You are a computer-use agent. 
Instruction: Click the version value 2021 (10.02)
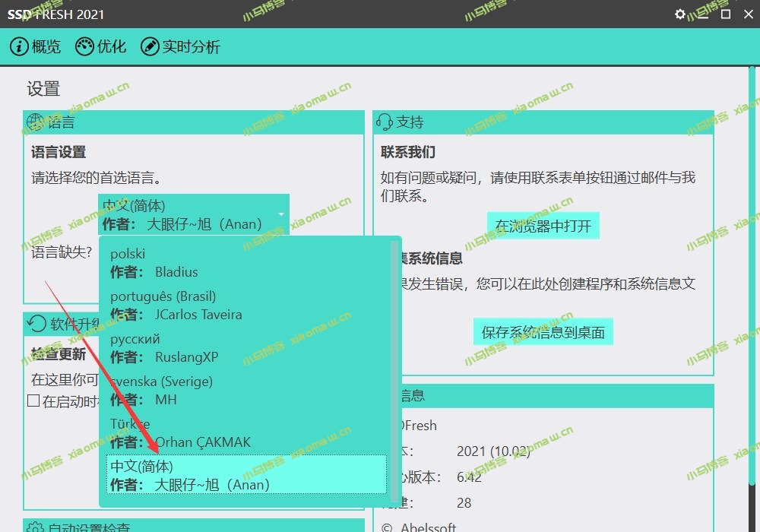click(x=493, y=451)
